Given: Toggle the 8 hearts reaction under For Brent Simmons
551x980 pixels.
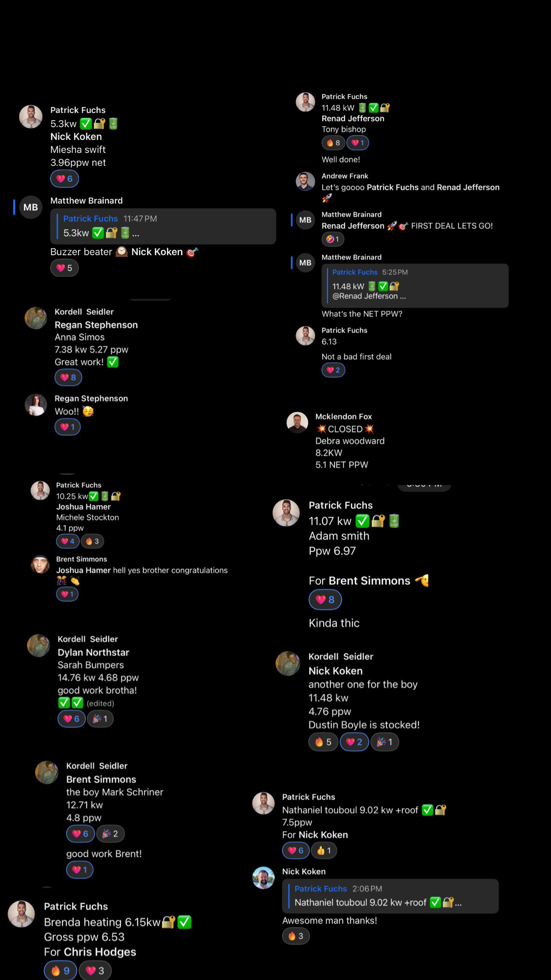Looking at the screenshot, I should tap(325, 600).
